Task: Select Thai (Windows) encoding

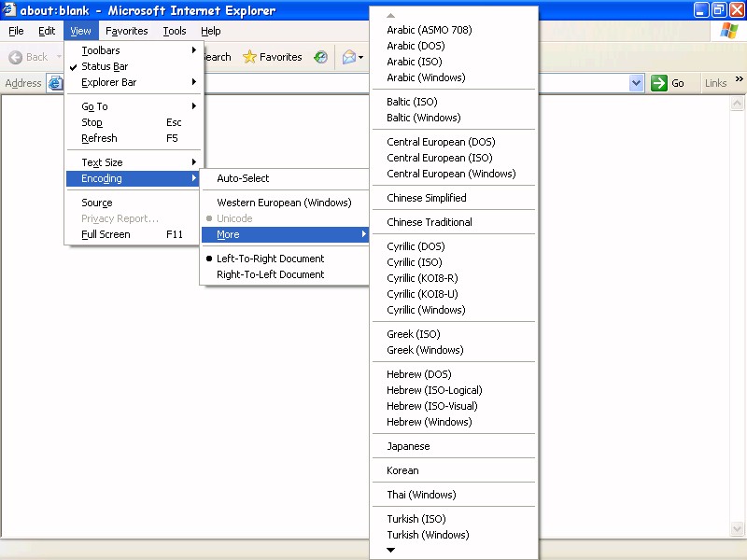Action: coord(454,495)
